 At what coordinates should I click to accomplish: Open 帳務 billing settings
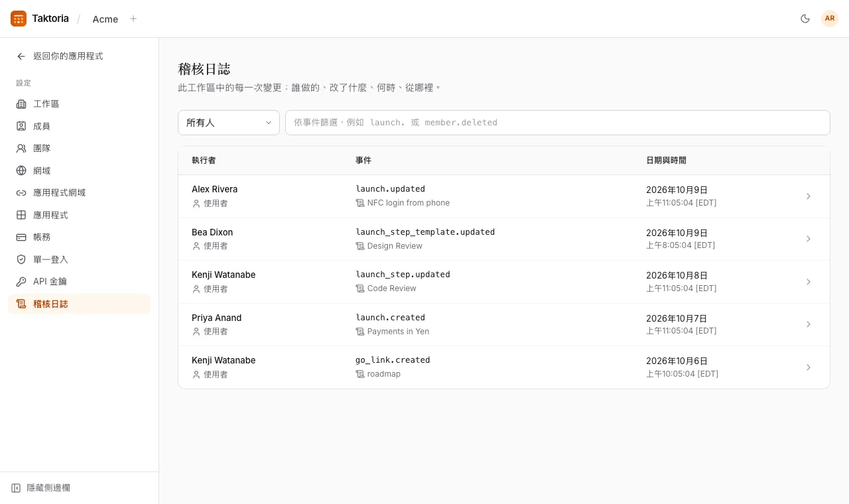79,237
